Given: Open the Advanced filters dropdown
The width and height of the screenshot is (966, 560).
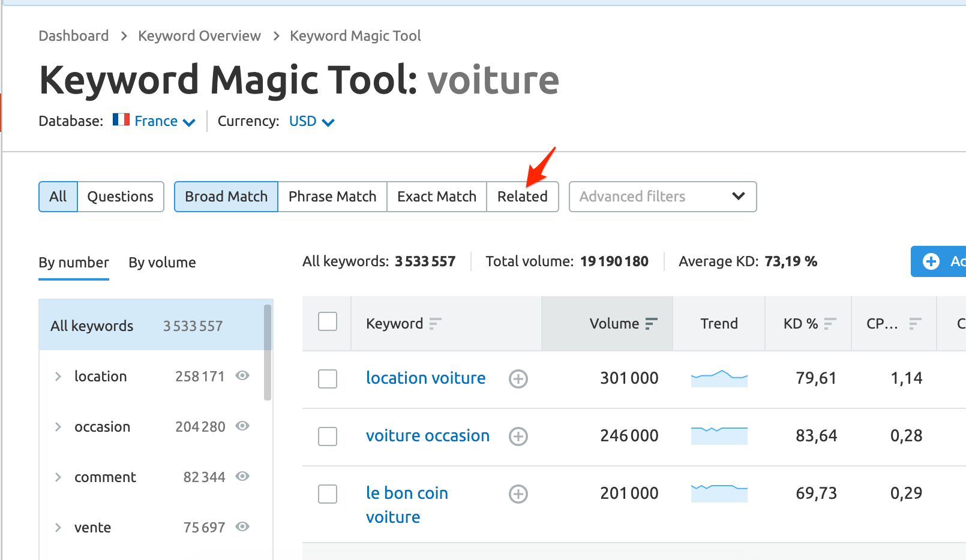Looking at the screenshot, I should pos(662,197).
